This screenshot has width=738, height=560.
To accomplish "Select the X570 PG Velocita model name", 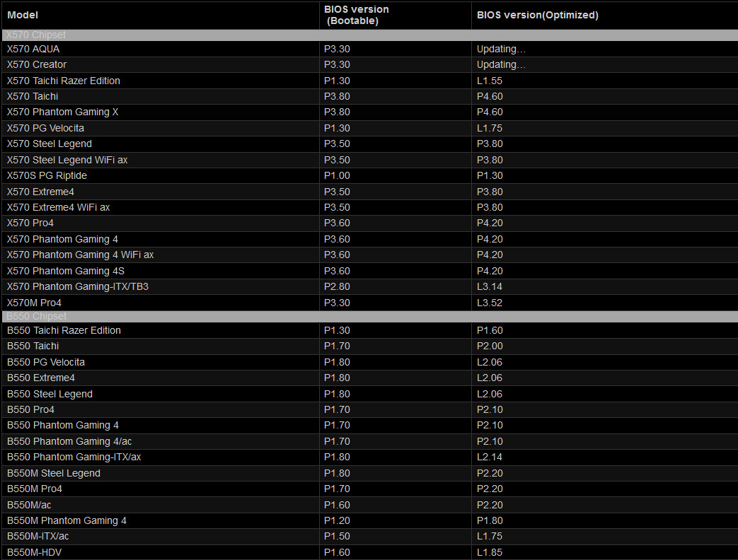I will tap(46, 128).
